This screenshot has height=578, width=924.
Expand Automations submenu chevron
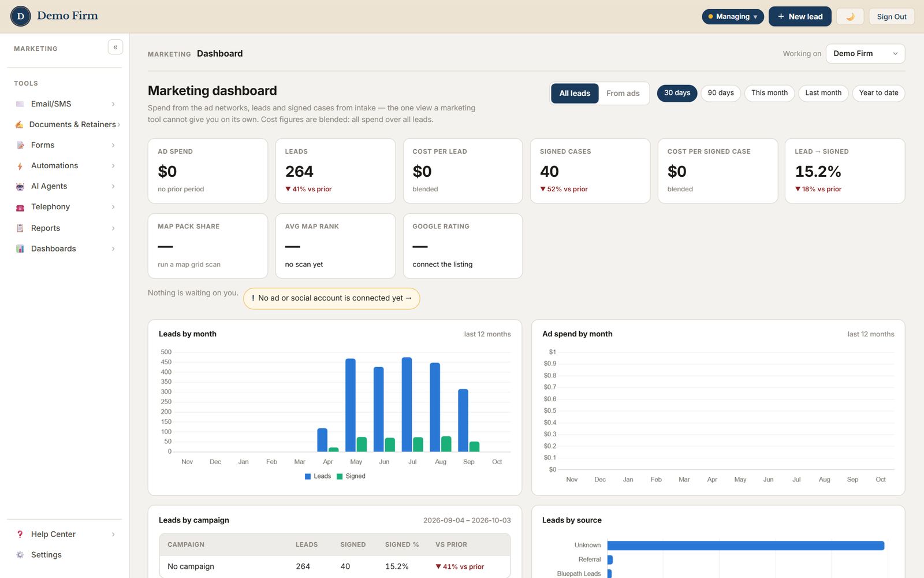[113, 166]
